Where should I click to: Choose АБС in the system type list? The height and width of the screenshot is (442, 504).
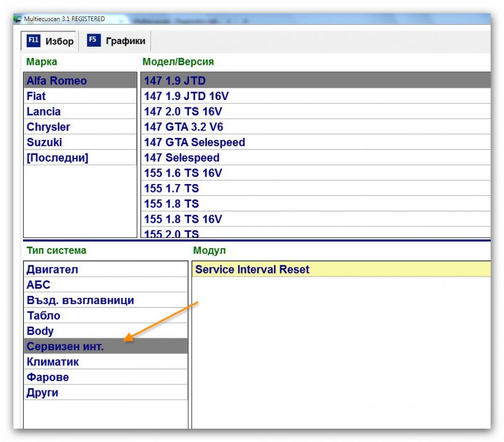point(39,285)
